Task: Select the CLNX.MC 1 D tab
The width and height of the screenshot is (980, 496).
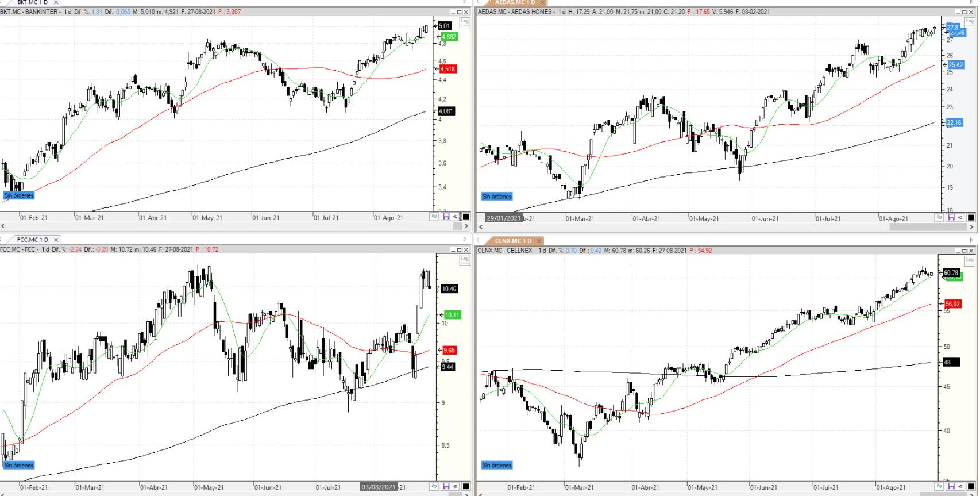Action: coord(512,240)
